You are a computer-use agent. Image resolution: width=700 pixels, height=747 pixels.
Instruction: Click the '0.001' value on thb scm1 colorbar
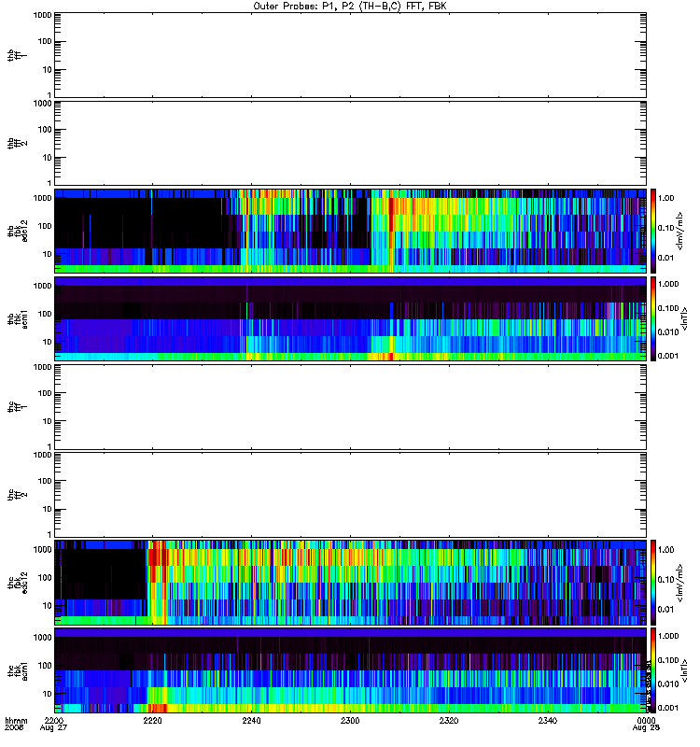click(668, 356)
